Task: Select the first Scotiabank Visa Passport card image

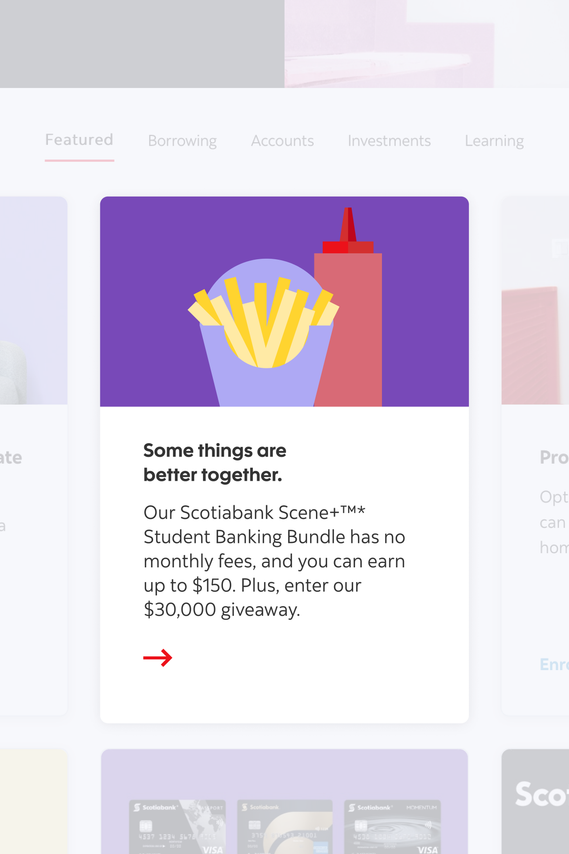Action: coord(177,827)
